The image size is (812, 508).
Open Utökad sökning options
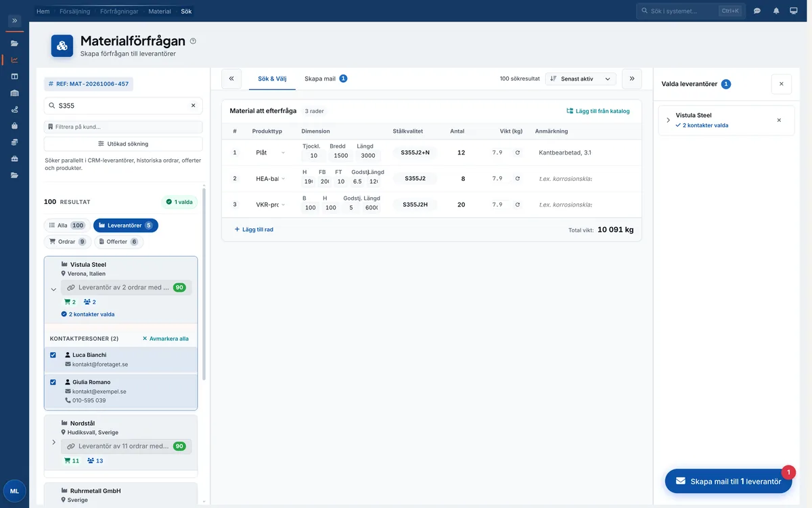(x=123, y=144)
